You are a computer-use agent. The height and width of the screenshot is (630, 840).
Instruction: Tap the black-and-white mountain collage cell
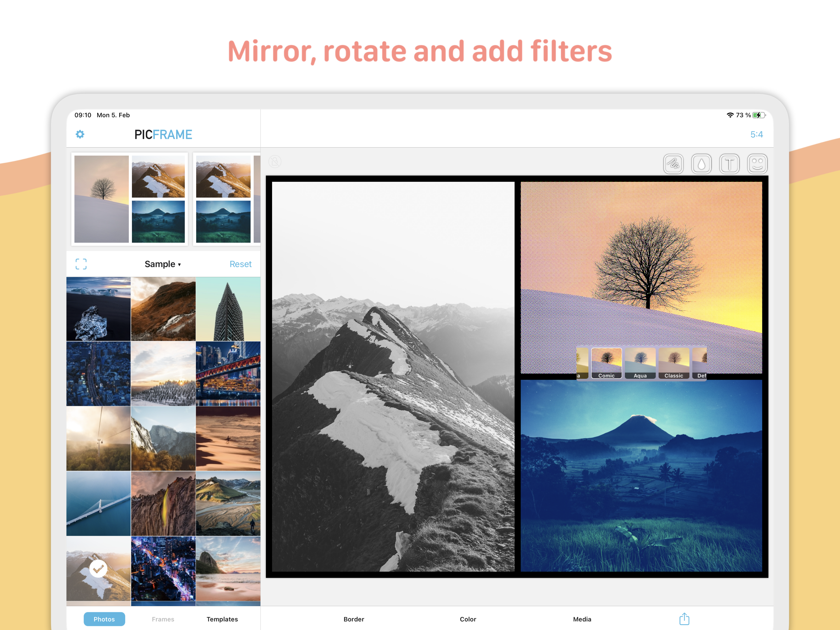tap(393, 376)
